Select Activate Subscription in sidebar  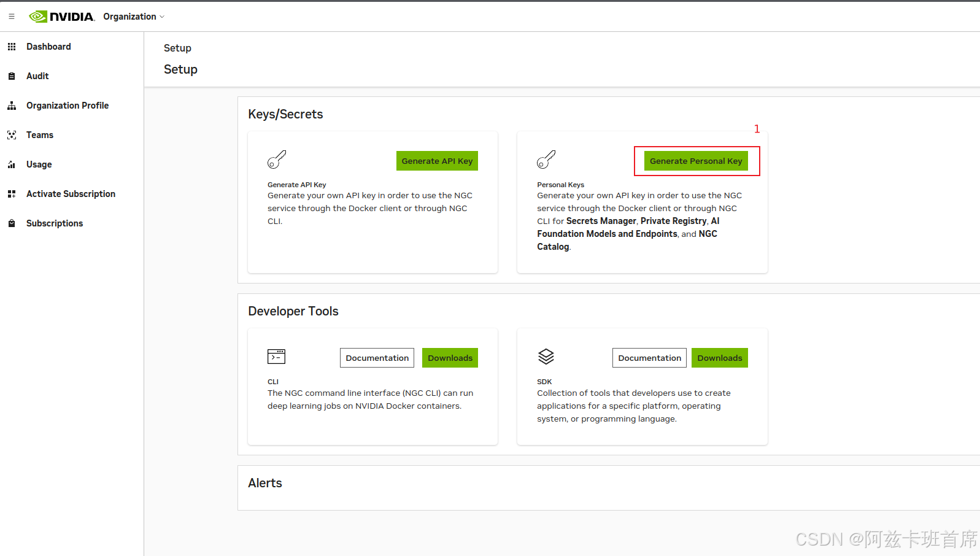tap(71, 194)
